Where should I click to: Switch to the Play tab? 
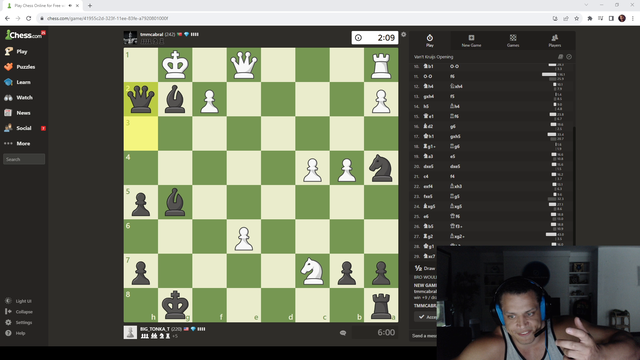pos(430,41)
